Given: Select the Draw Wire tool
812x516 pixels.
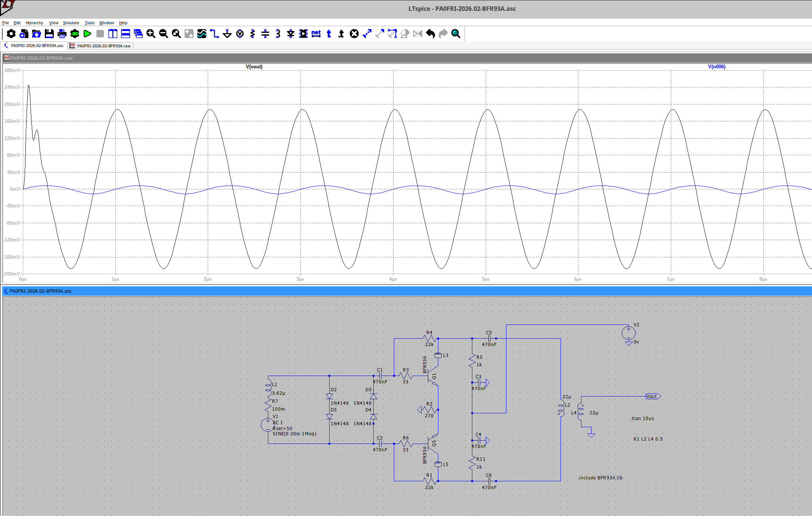Looking at the screenshot, I should [214, 34].
